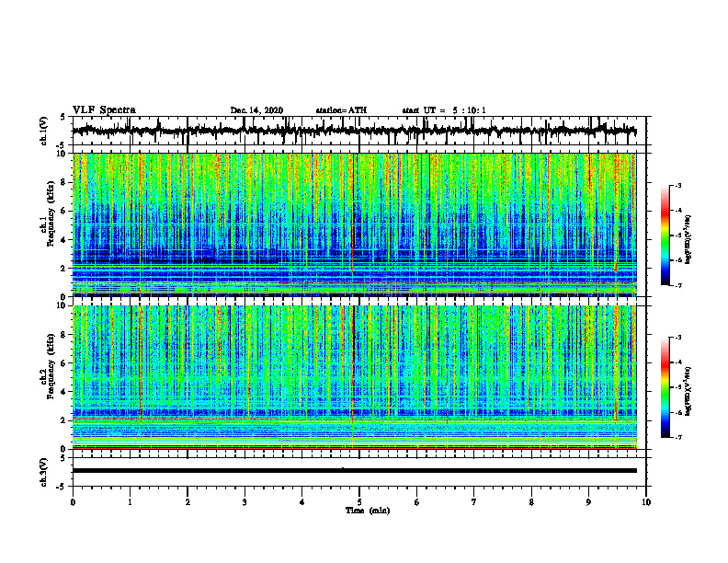Image resolution: width=728 pixels, height=563 pixels.
Task: Click the ch.1 colorbar log(PSD) label
Action: (688, 240)
